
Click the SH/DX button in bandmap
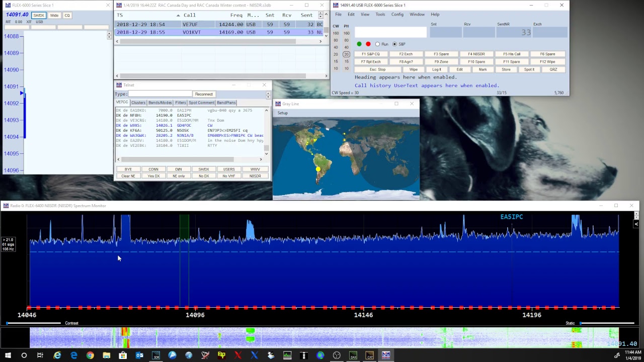pyautogui.click(x=39, y=15)
